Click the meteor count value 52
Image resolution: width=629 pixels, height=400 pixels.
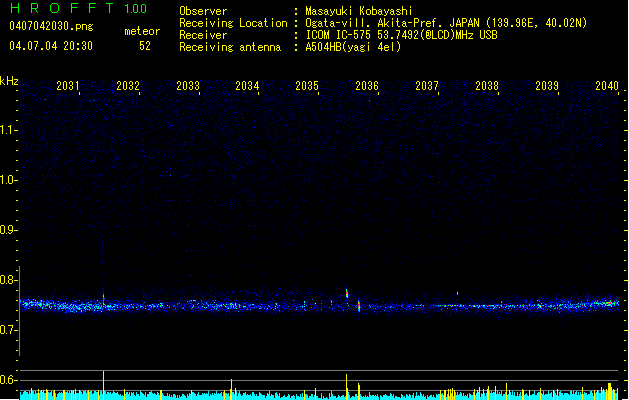click(x=145, y=46)
